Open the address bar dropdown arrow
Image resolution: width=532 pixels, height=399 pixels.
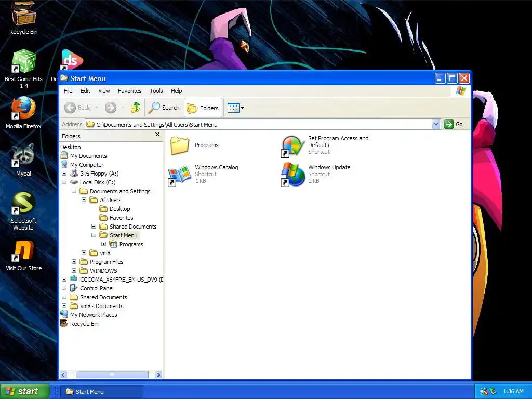coord(436,125)
